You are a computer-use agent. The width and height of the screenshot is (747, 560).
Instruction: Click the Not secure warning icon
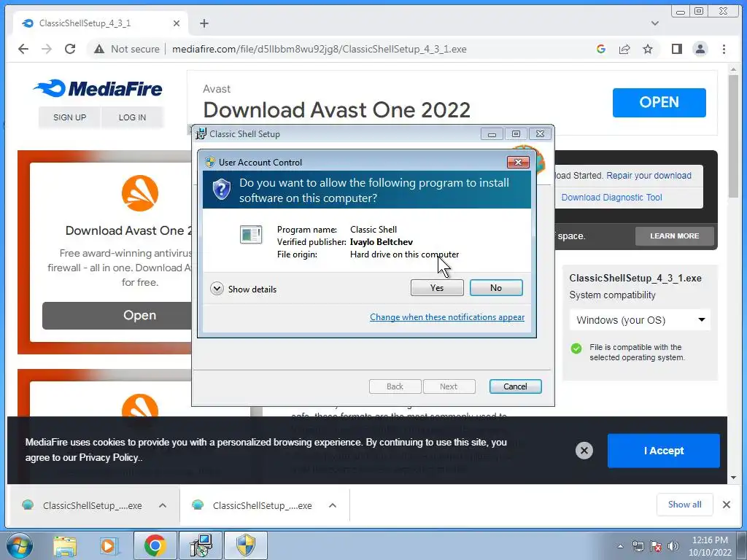(99, 49)
